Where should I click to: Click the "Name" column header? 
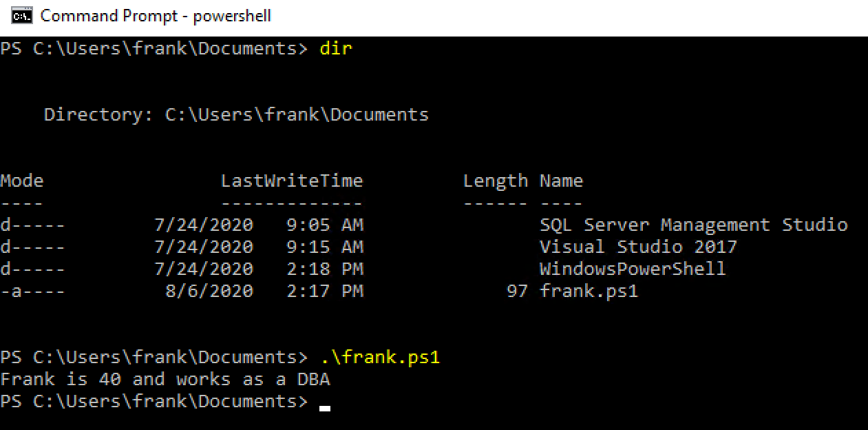(x=561, y=181)
